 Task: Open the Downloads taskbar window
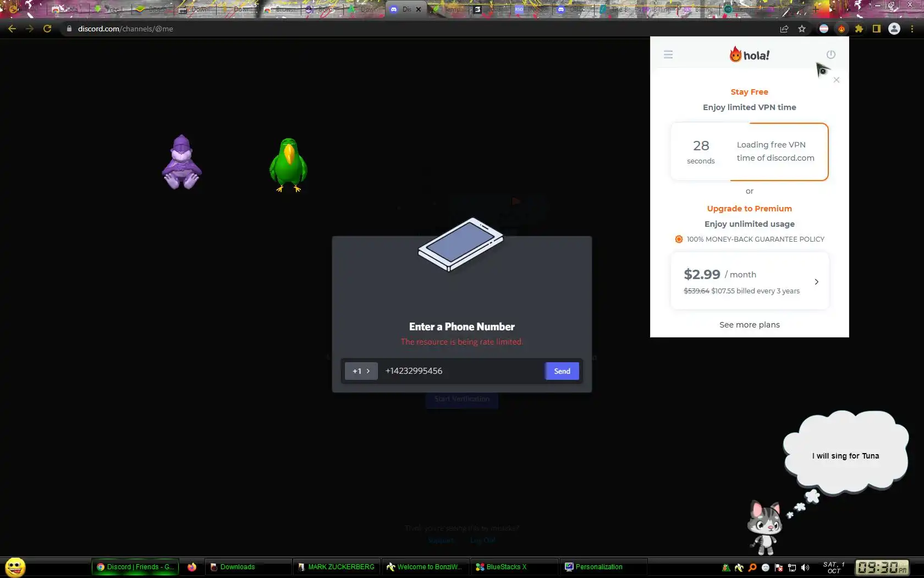pyautogui.click(x=249, y=567)
